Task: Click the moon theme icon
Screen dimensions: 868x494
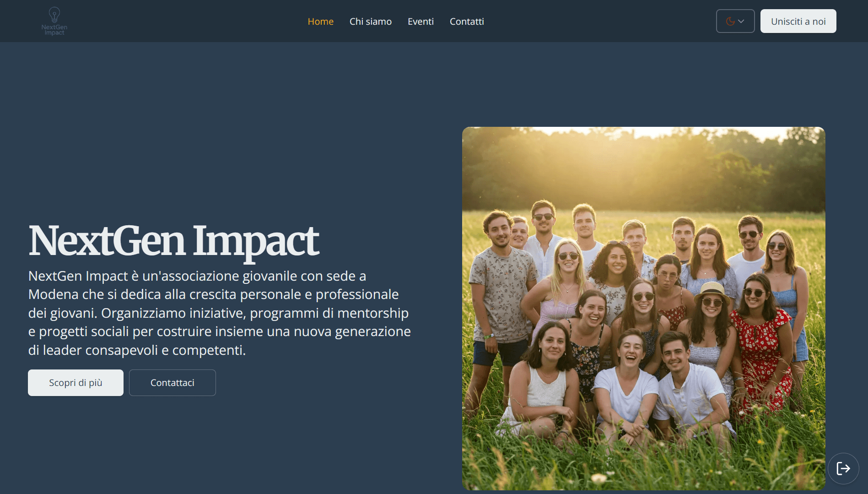Action: (x=730, y=21)
